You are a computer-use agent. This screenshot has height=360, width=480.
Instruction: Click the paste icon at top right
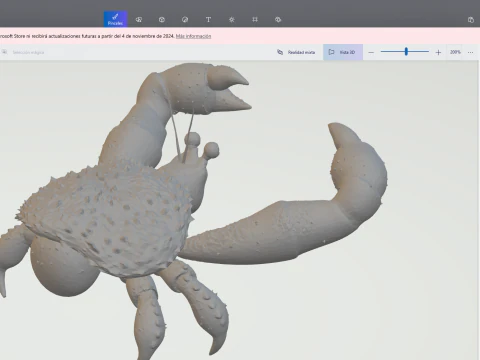(x=471, y=20)
